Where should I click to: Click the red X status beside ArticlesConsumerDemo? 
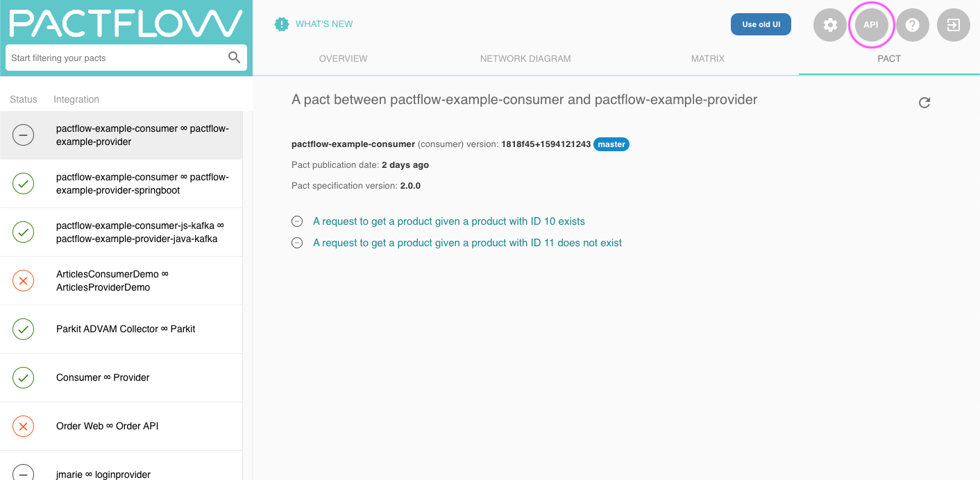coord(23,280)
